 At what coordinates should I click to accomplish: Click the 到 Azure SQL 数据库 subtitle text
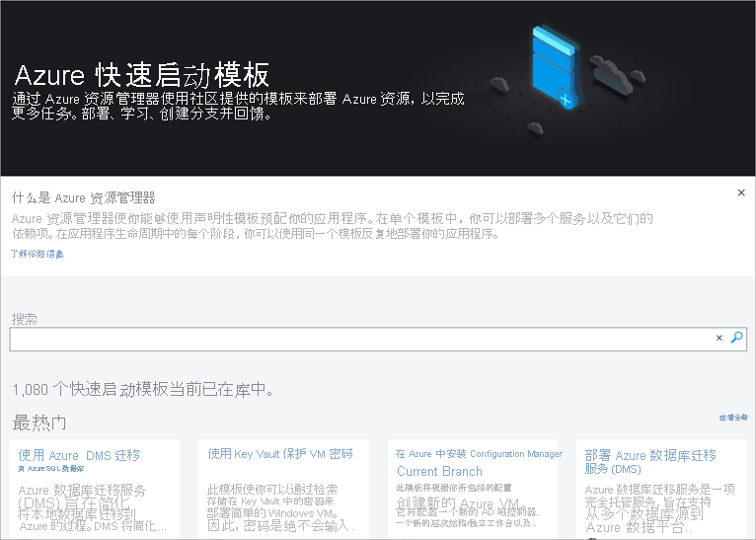[51, 469]
